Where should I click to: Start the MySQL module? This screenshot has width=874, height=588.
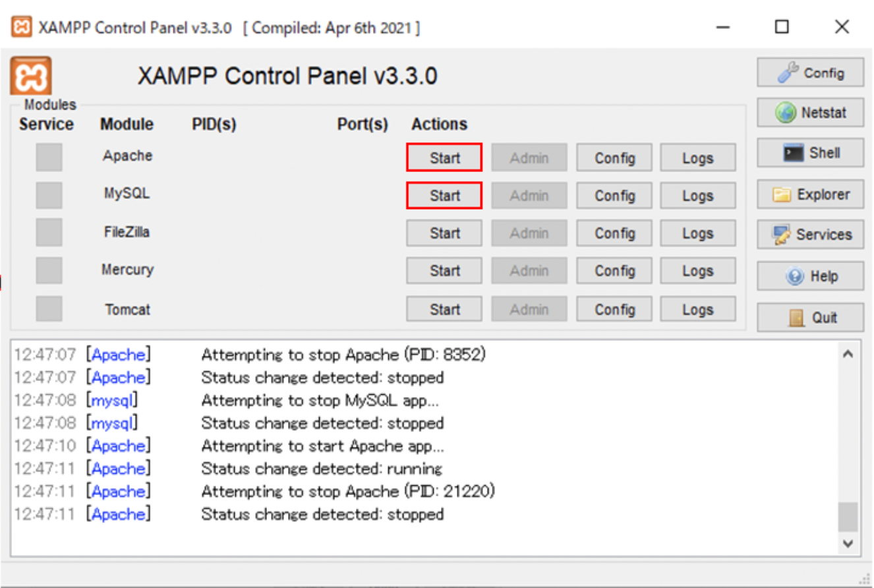(x=444, y=195)
